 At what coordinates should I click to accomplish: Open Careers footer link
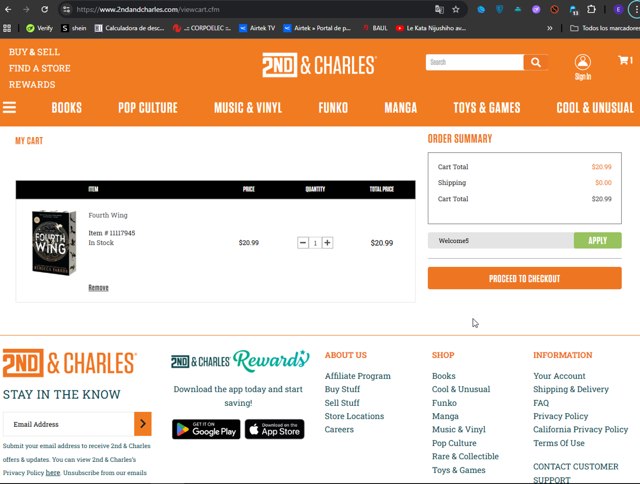coord(339,430)
